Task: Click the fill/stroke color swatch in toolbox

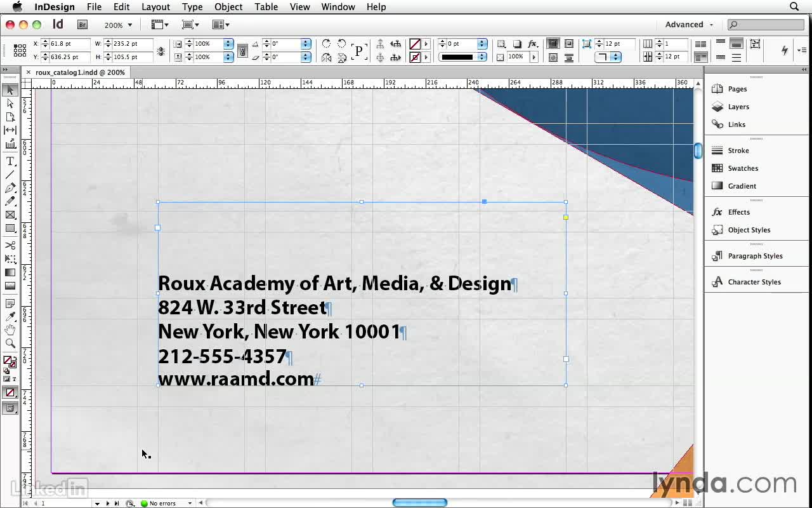Action: pyautogui.click(x=10, y=363)
